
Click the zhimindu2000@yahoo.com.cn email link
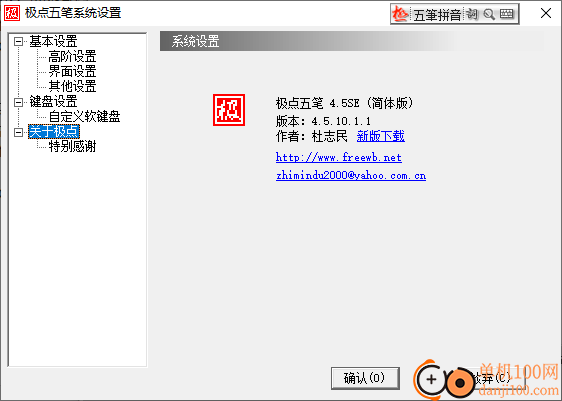351,175
